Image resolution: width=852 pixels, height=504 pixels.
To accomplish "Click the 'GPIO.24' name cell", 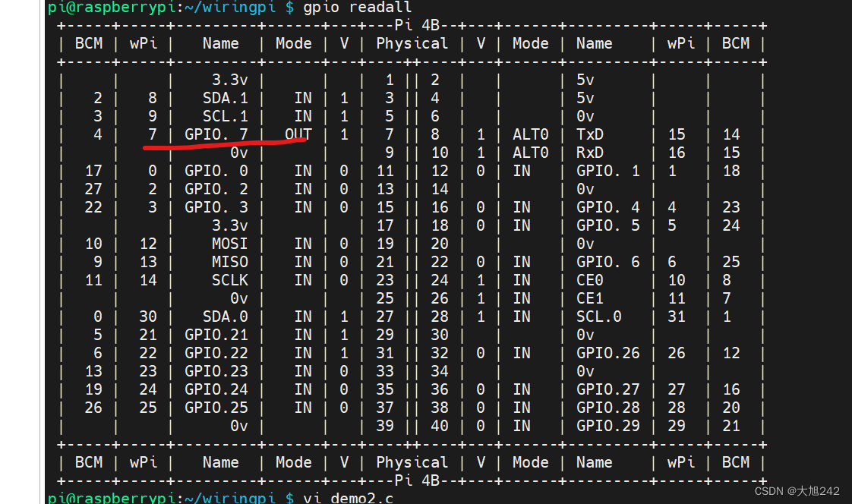I will tap(216, 389).
